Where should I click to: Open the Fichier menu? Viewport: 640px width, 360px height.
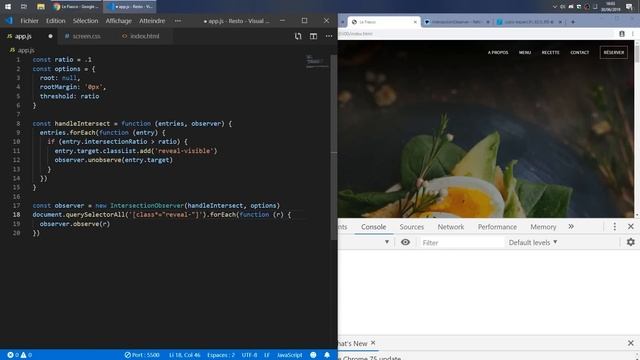(x=29, y=21)
